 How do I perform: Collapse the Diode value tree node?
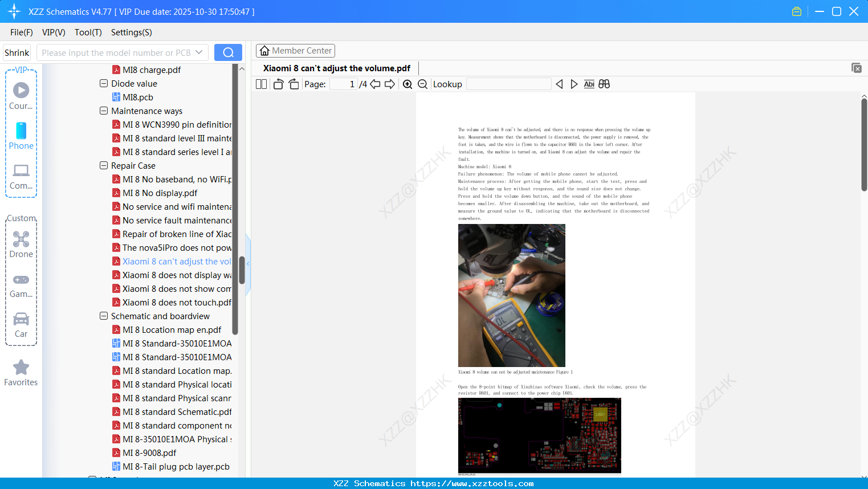coord(104,83)
